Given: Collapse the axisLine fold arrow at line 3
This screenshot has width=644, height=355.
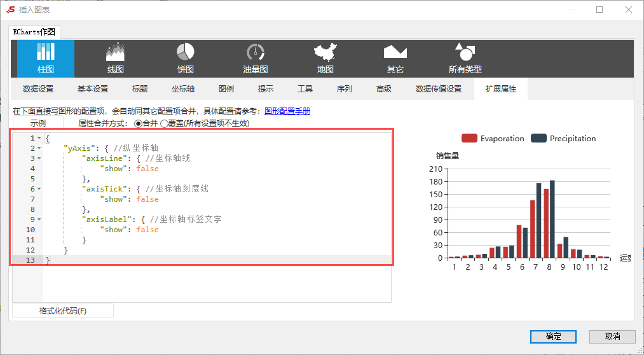Looking at the screenshot, I should 39,158.
